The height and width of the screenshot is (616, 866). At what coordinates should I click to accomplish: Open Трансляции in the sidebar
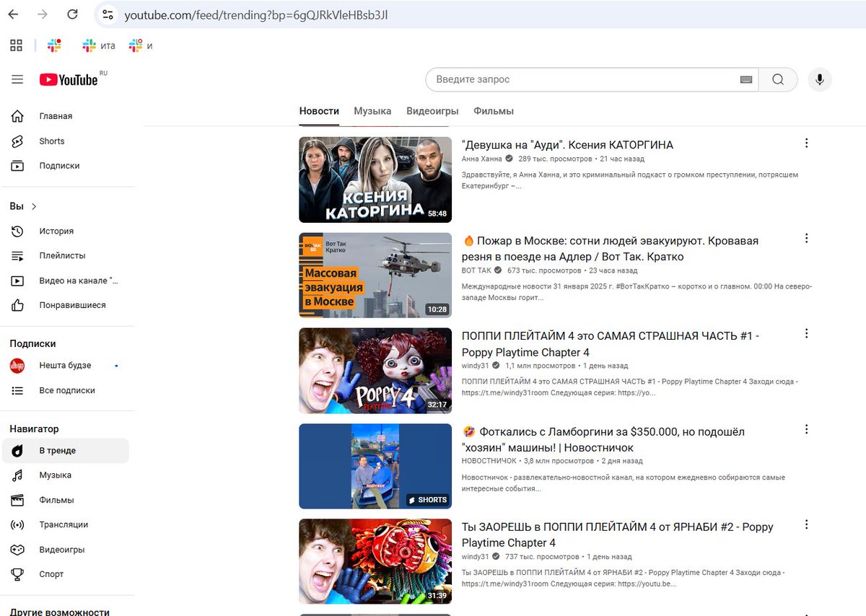(65, 524)
